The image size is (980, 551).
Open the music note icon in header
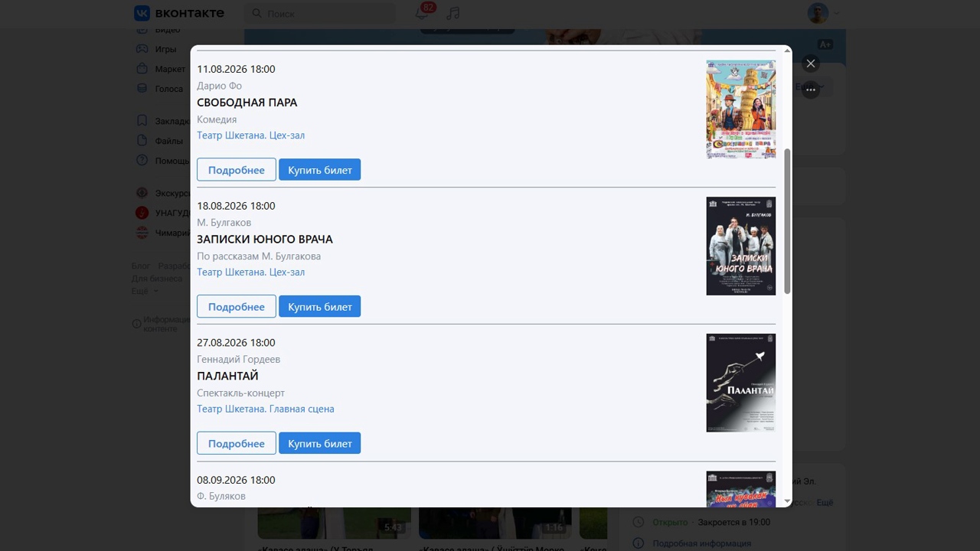coord(453,13)
